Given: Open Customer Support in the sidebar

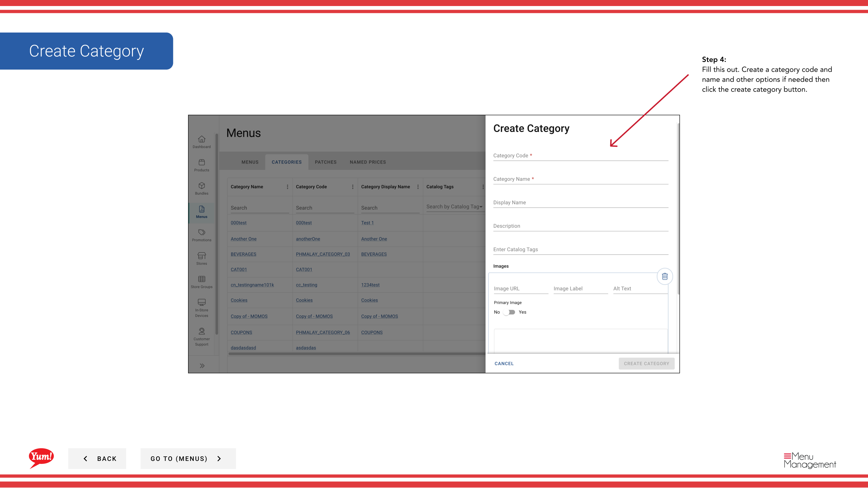Looking at the screenshot, I should click(x=202, y=337).
